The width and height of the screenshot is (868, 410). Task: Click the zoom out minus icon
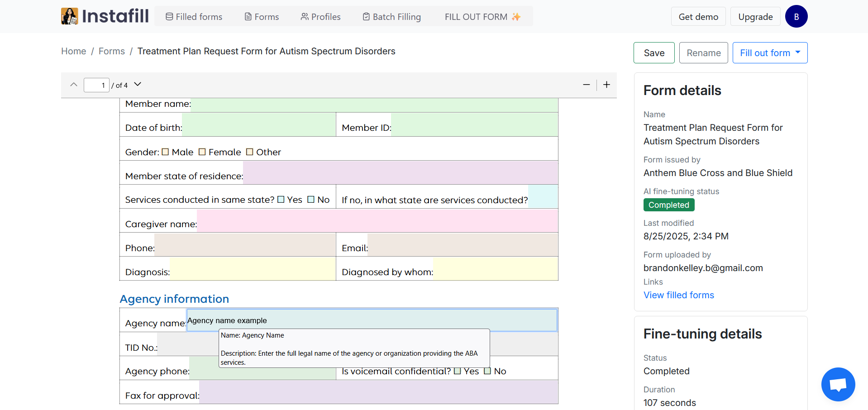(x=586, y=85)
